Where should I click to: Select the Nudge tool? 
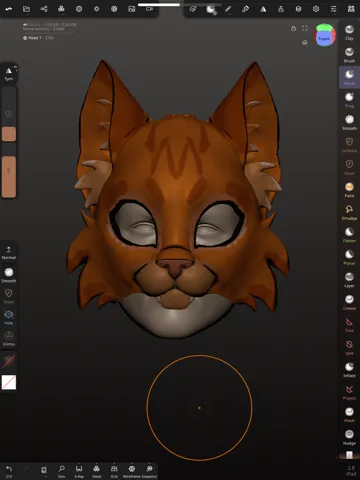point(349,437)
